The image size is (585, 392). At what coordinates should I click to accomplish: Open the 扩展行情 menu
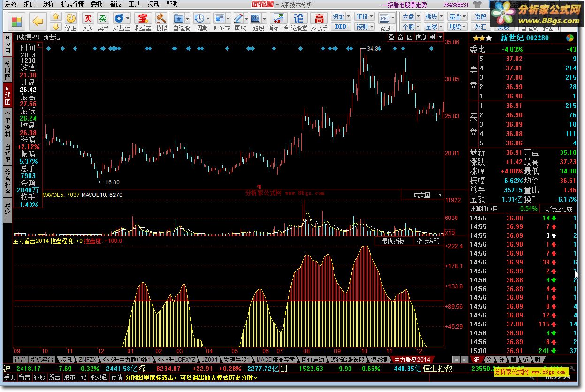coord(73,4)
